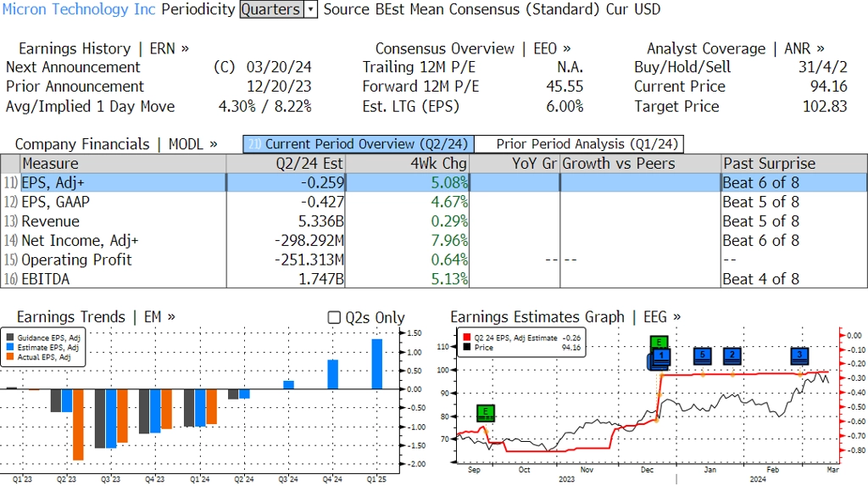Click Est. LTG value 6.00%
The width and height of the screenshot is (868, 486).
pyautogui.click(x=565, y=106)
